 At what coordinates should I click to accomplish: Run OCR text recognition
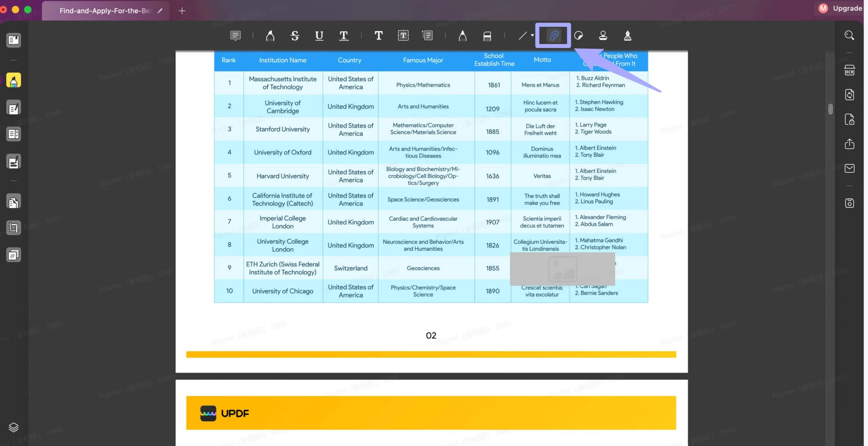(x=849, y=70)
